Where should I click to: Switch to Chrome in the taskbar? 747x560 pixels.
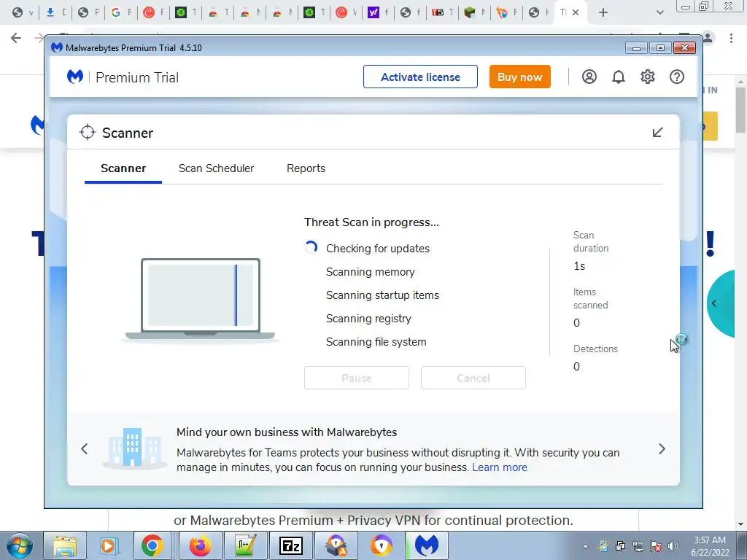click(x=152, y=545)
